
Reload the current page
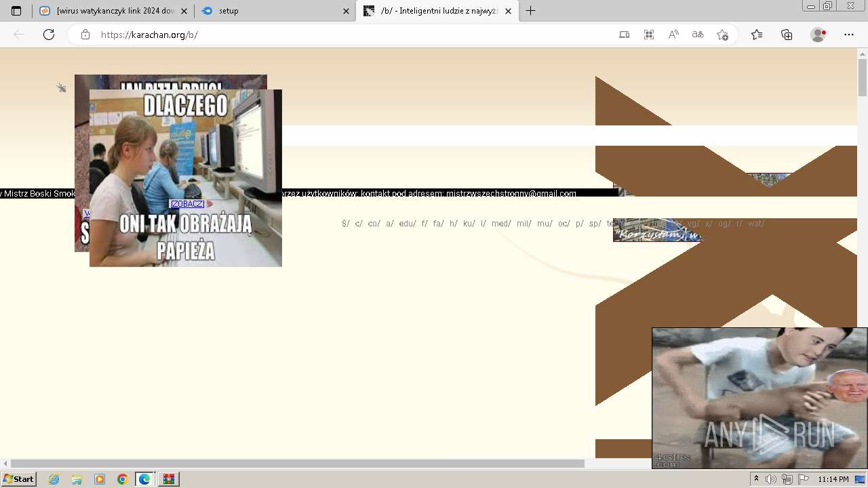49,35
